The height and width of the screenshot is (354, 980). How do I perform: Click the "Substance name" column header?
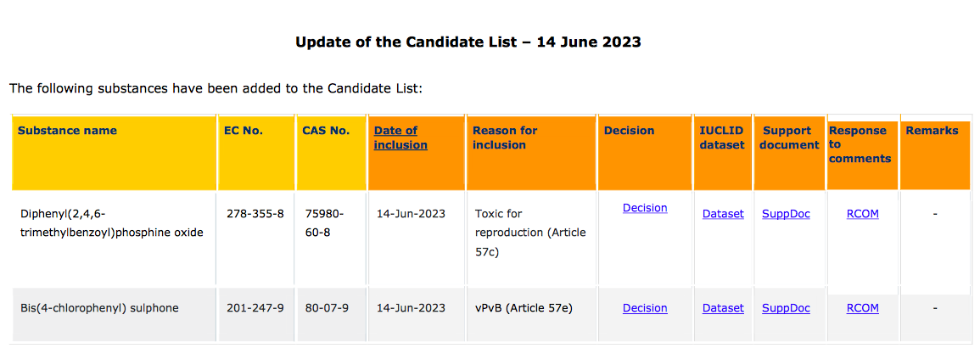[x=67, y=131]
